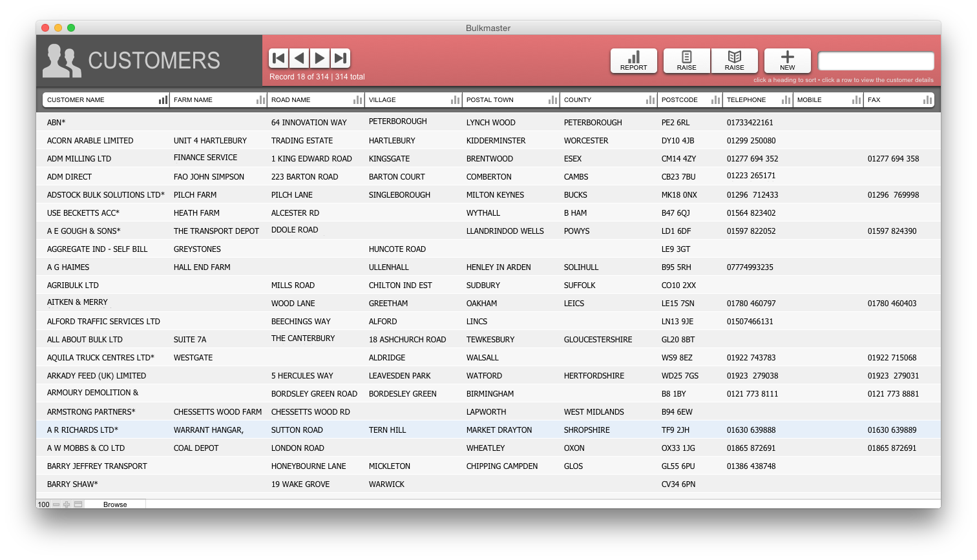This screenshot has width=977, height=560.
Task: Click the MARKET DRAYTON postal town cell
Action: [499, 430]
